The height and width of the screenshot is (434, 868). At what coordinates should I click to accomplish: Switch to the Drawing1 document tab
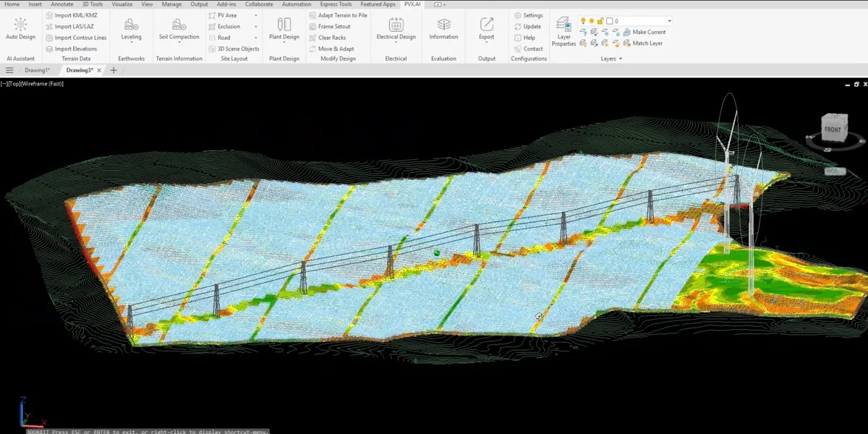[x=38, y=70]
